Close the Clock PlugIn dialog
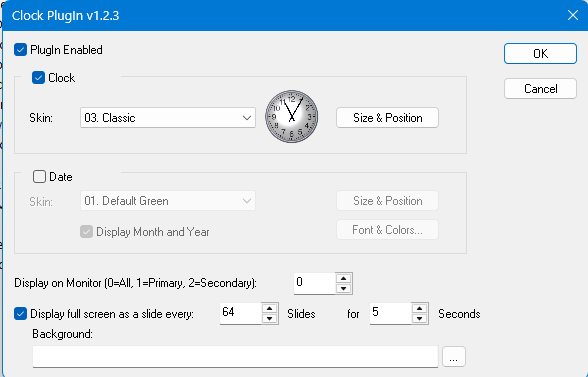Viewport: 588px width, 377px height. 573,15
